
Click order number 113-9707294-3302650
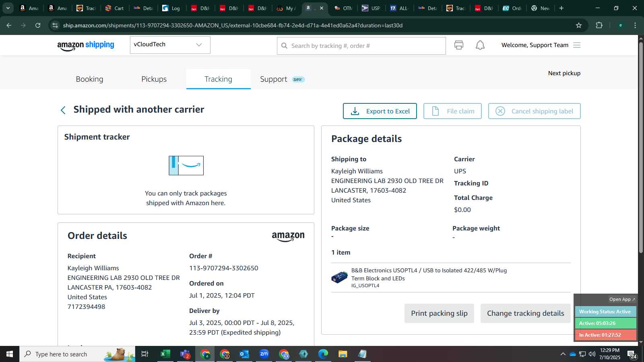pos(223,268)
